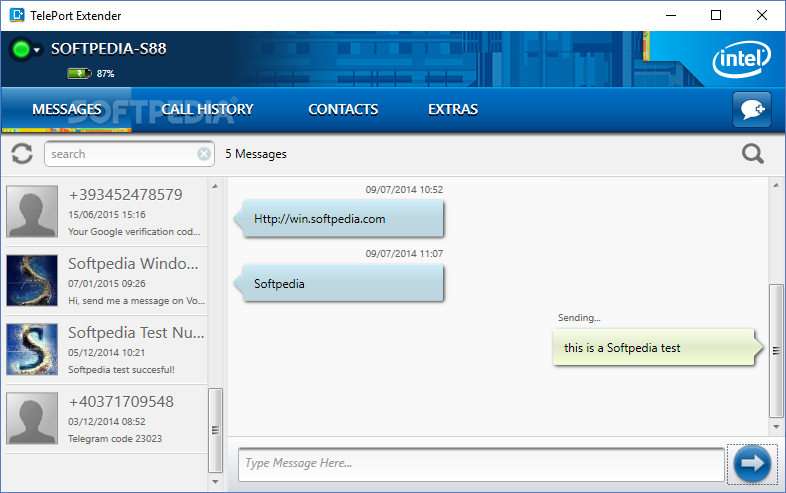Click the message pane scrollbar thumb
786x493 pixels.
tap(776, 351)
